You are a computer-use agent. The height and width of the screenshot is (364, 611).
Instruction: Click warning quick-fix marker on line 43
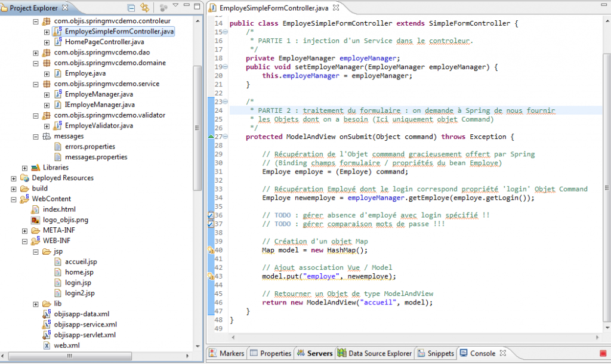(211, 276)
